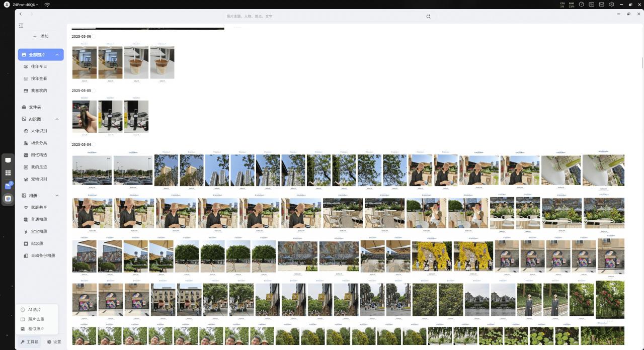Image resolution: width=644 pixels, height=350 pixels.
Task: Collapse the AI识图 section chevron
Action: pos(57,119)
